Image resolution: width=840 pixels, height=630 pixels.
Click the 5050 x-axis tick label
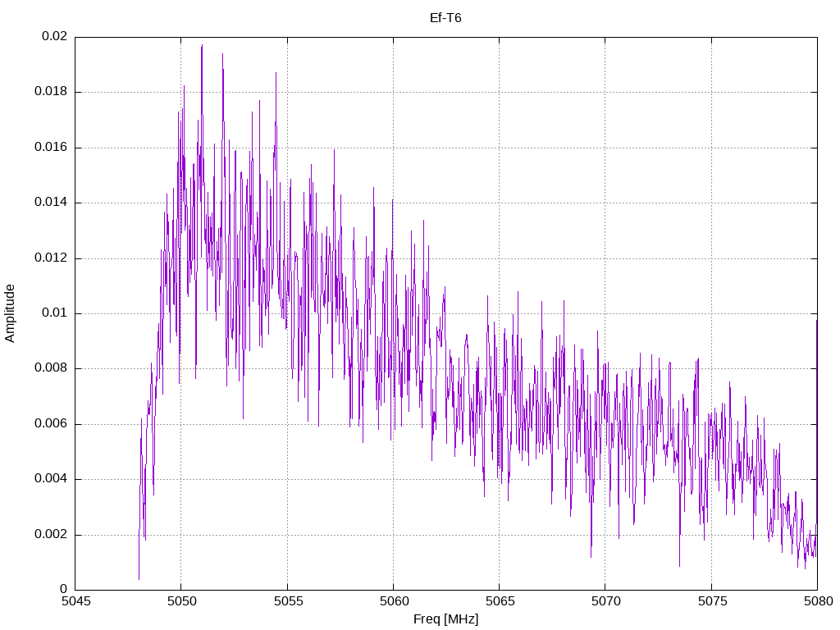(182, 601)
